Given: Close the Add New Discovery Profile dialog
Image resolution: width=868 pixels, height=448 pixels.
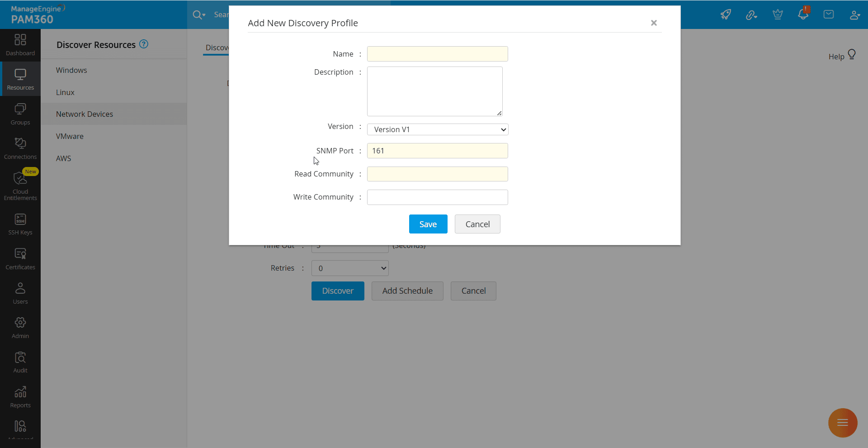Looking at the screenshot, I should click(654, 23).
